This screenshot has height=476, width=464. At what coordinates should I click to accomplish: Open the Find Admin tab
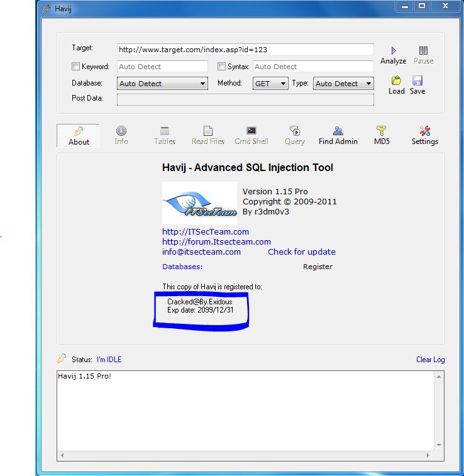click(338, 136)
